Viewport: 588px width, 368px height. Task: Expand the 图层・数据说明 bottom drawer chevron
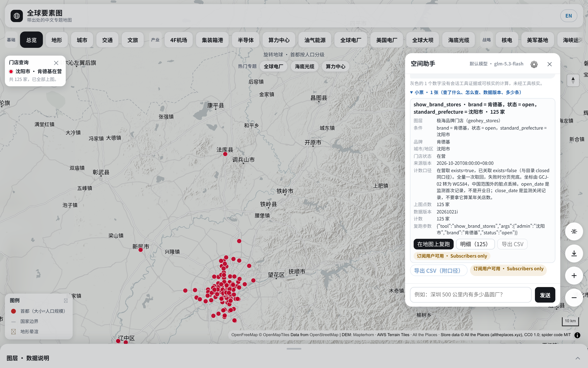(x=578, y=358)
